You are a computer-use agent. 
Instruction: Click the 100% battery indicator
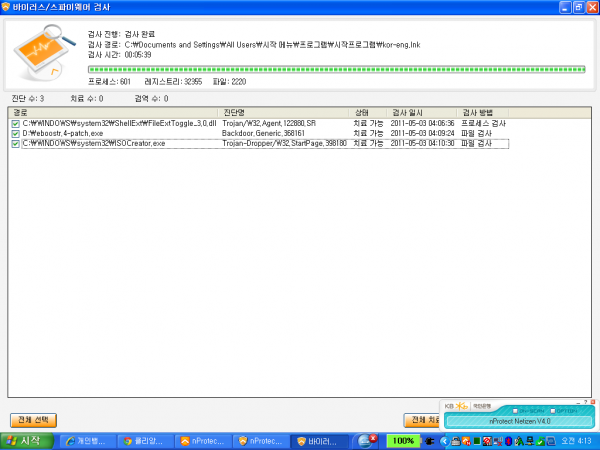tap(403, 441)
